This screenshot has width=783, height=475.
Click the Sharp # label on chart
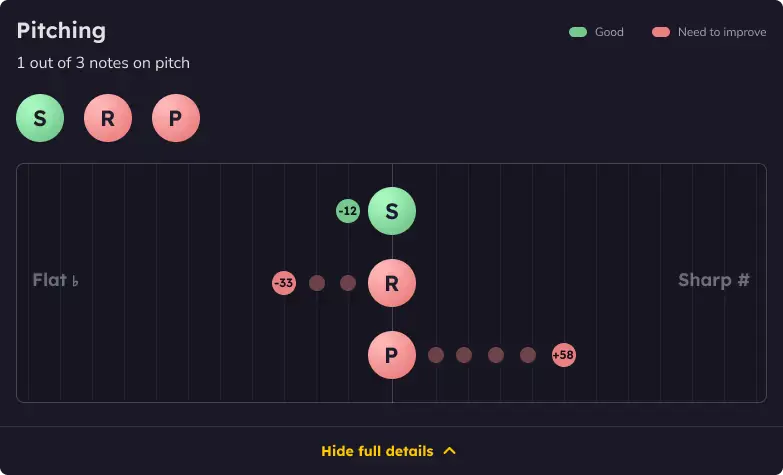714,280
